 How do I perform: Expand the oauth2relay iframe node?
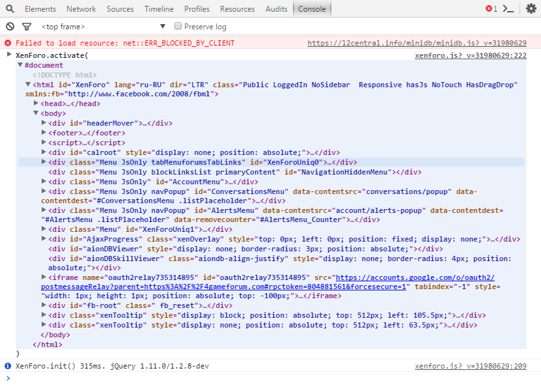click(44, 276)
